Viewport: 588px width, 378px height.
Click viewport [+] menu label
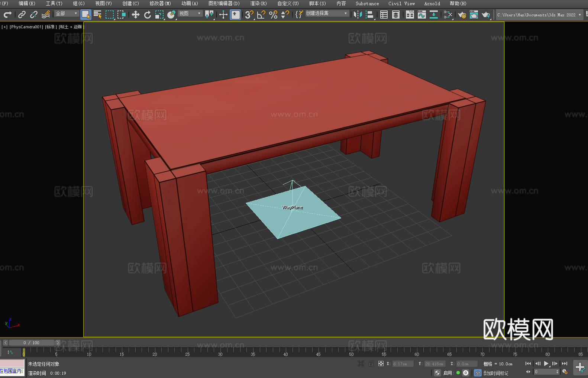(x=4, y=27)
